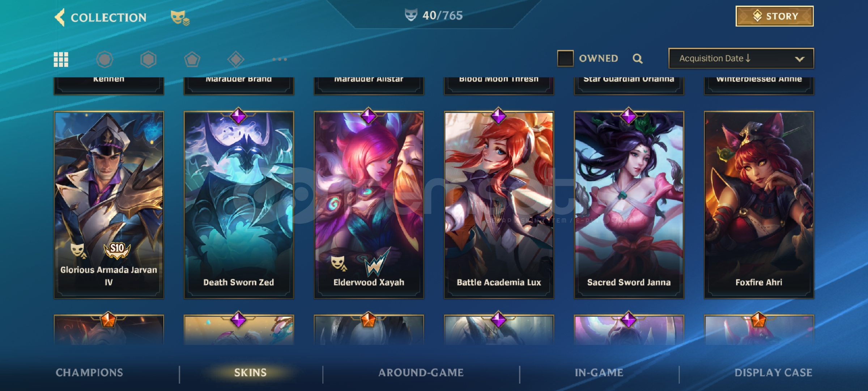Switch to the Around-Game tab
Image resolution: width=868 pixels, height=391 pixels.
click(421, 373)
